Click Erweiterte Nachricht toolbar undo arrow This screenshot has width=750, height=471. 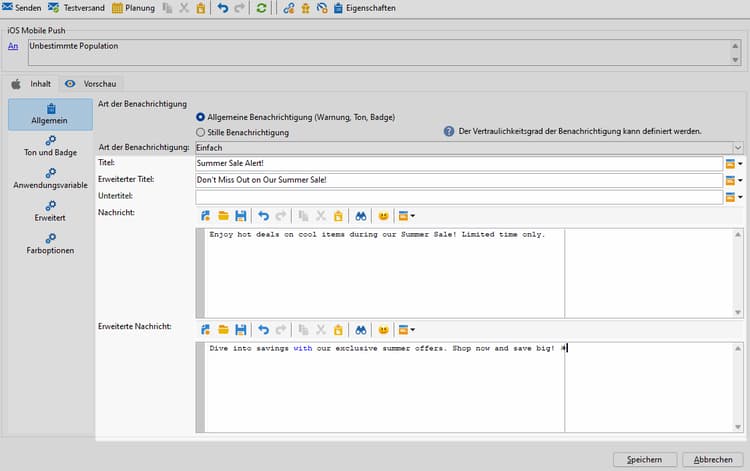264,330
